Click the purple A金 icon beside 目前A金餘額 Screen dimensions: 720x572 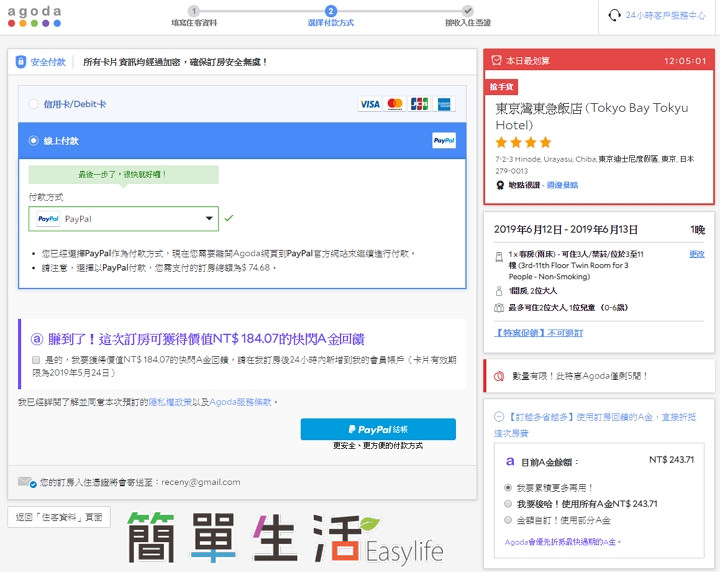point(510,461)
